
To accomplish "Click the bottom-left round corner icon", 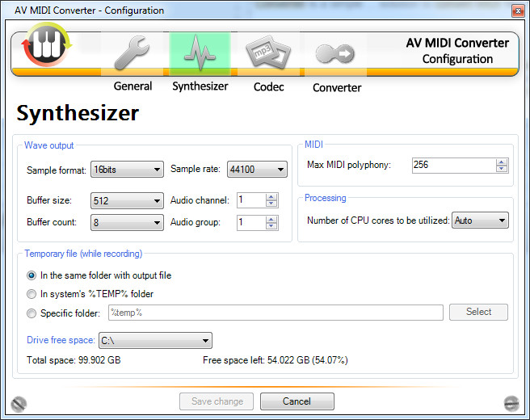I will tap(19, 404).
